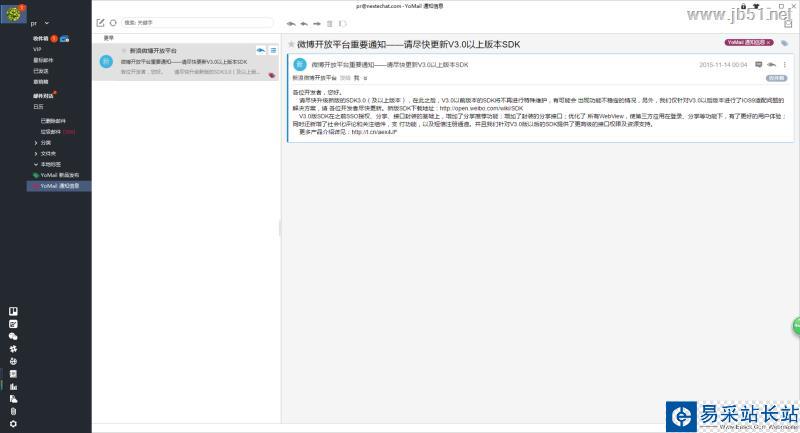Screen dimensions: 800x433
Task: Open the Trello board icon in the bottom sidebar
Action: (13, 311)
